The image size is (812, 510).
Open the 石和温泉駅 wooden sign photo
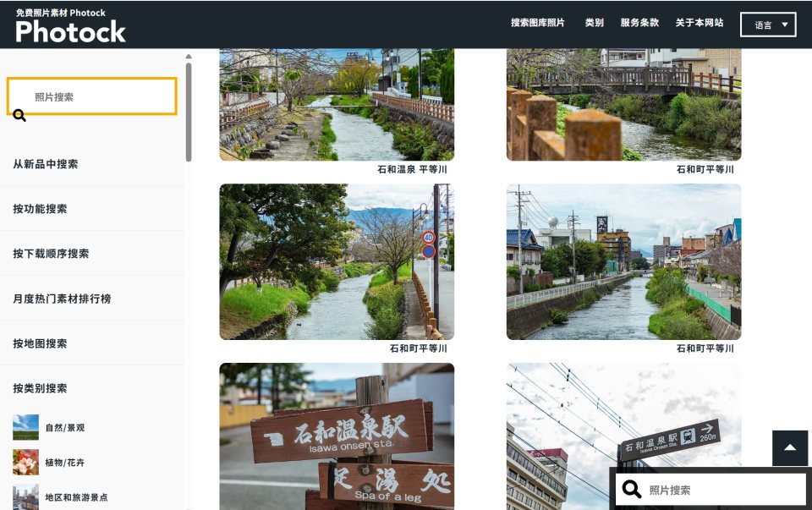click(x=336, y=436)
